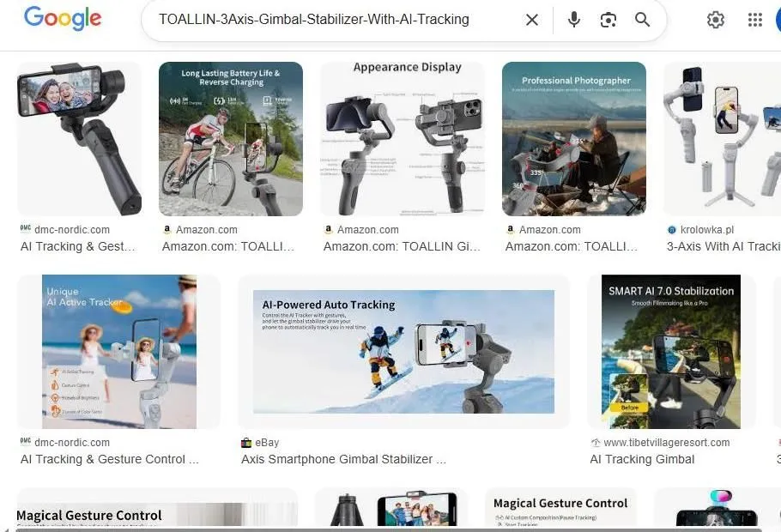The image size is (781, 532).
Task: Open the Professional Photographer image
Action: click(x=574, y=139)
